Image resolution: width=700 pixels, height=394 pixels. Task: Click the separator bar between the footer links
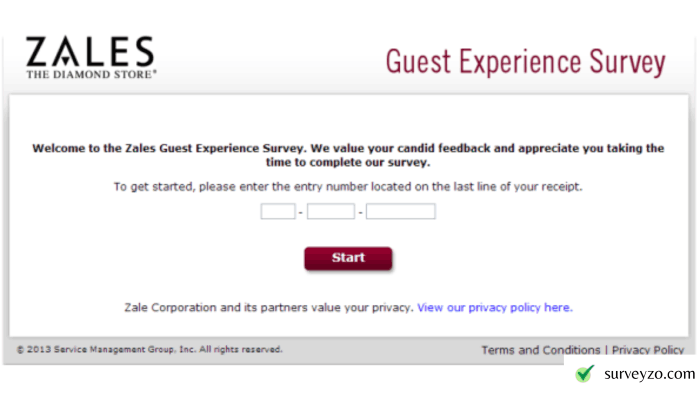pyautogui.click(x=606, y=350)
